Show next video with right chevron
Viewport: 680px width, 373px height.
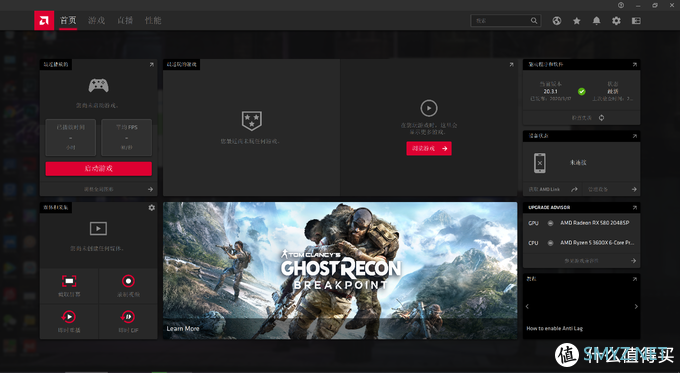(x=636, y=307)
